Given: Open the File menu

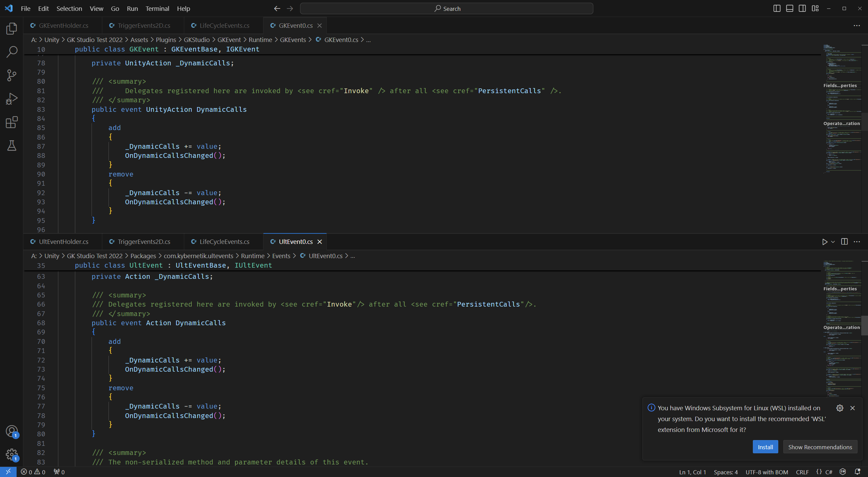Looking at the screenshot, I should coord(25,8).
